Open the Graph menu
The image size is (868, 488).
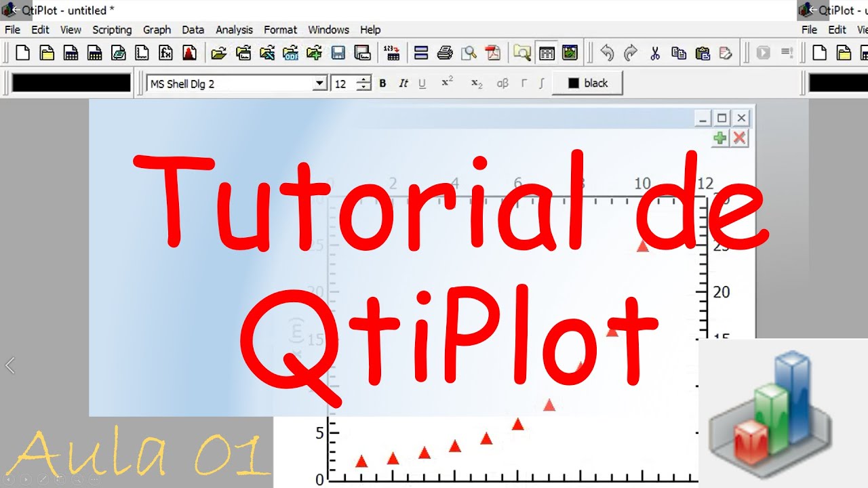[157, 30]
